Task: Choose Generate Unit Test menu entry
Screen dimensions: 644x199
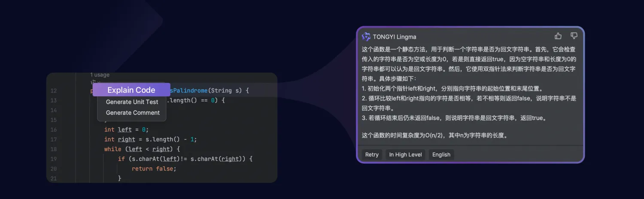Action: pos(132,102)
